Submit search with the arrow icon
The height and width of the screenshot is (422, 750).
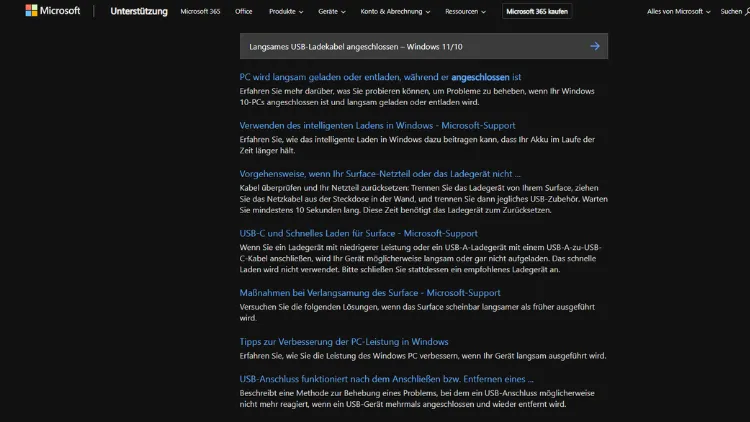[x=595, y=46]
